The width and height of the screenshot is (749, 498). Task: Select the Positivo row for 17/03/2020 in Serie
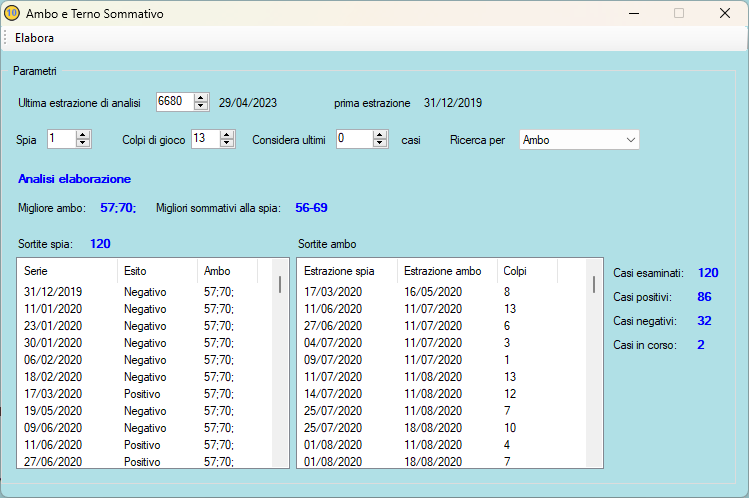145,394
